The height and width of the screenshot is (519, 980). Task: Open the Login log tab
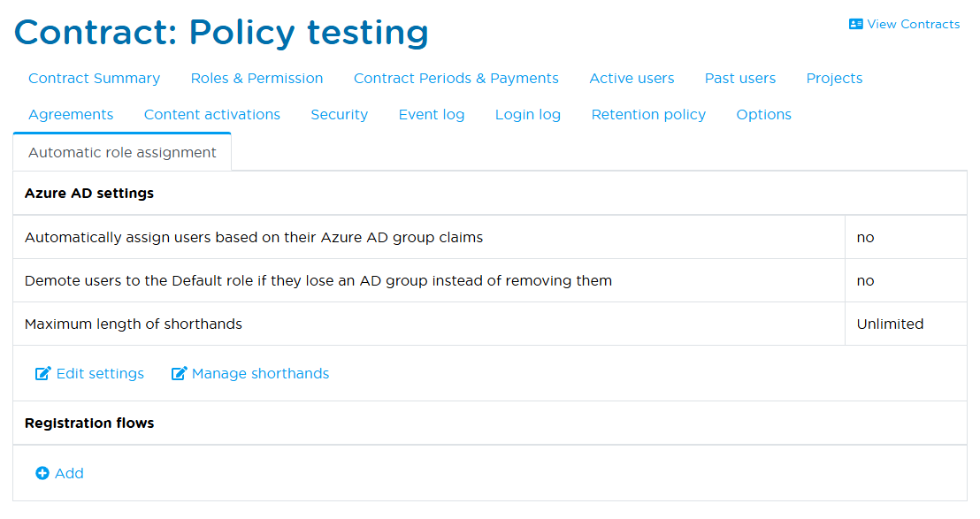[x=527, y=115]
